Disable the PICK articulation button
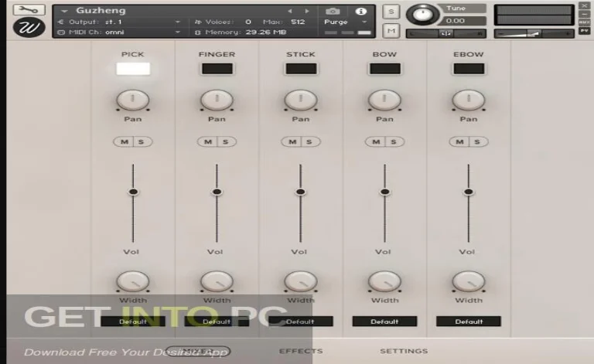 (133, 69)
